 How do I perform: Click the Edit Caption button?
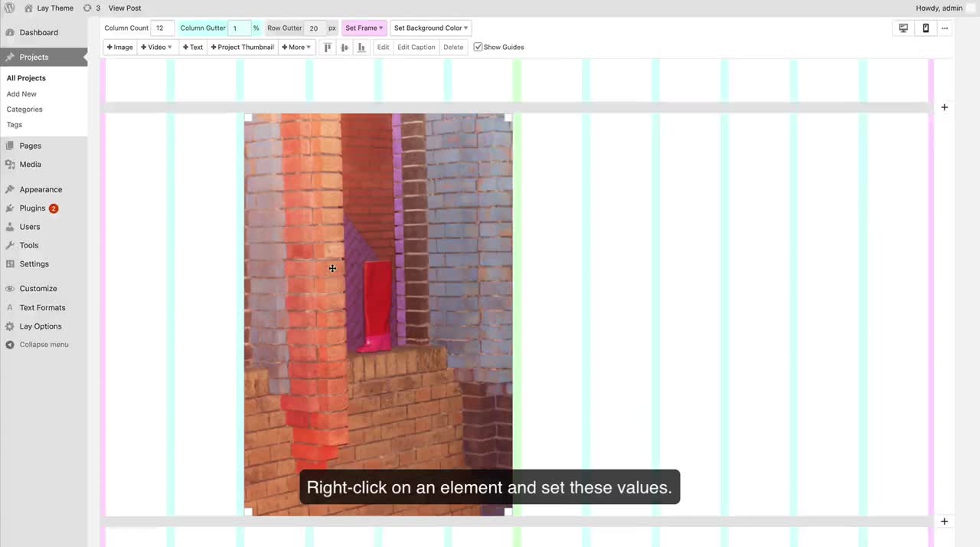[416, 47]
